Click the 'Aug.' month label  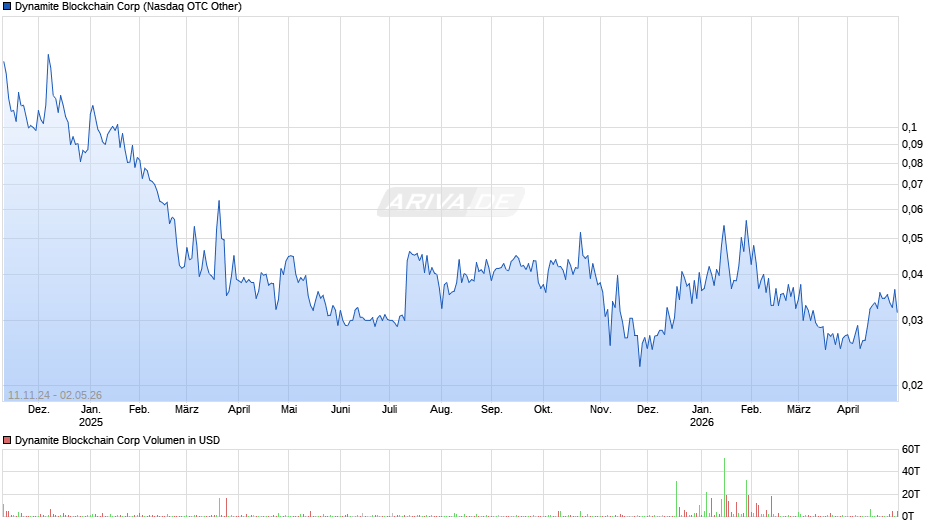point(441,410)
